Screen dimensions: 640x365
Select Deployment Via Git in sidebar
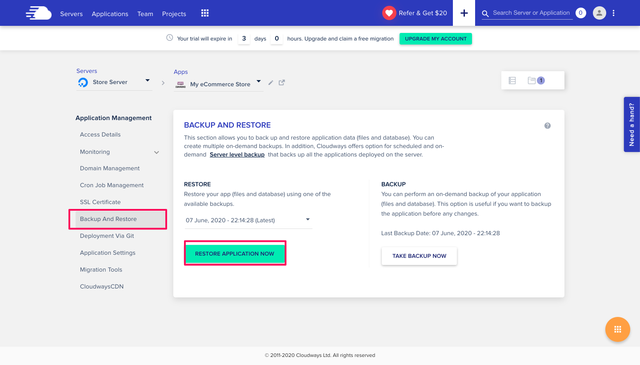[x=107, y=236]
